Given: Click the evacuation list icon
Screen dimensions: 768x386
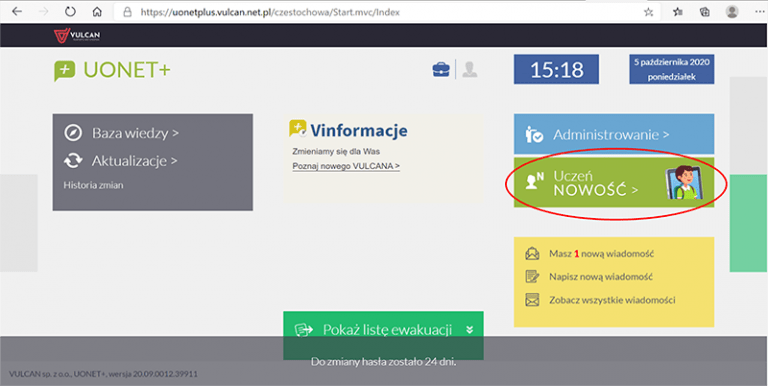Looking at the screenshot, I should pyautogui.click(x=304, y=330).
